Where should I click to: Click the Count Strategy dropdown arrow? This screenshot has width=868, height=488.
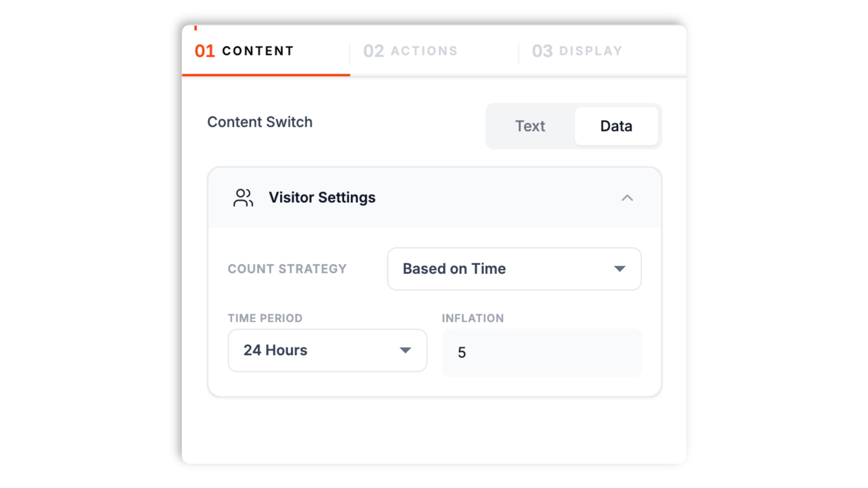coord(619,269)
